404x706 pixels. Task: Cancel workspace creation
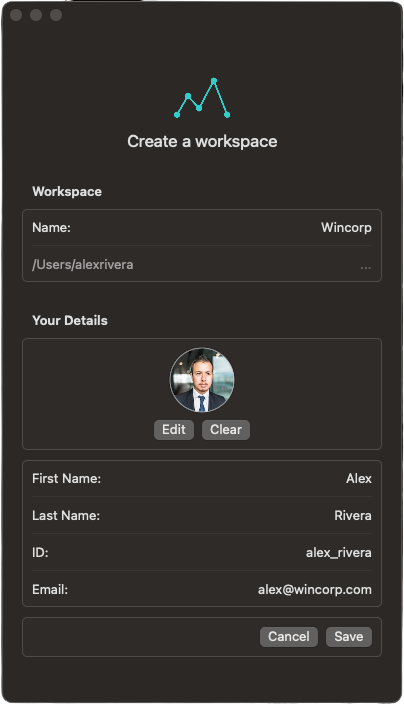(289, 637)
